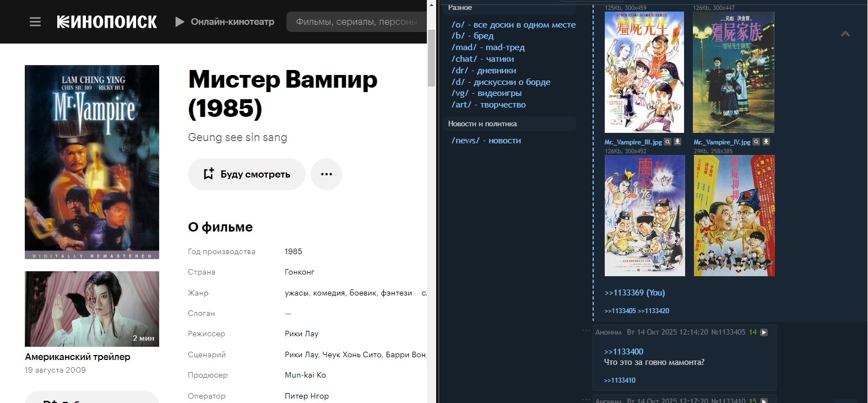This screenshot has height=403, width=868.
Task: Open the three-dots more options for film
Action: click(x=326, y=174)
